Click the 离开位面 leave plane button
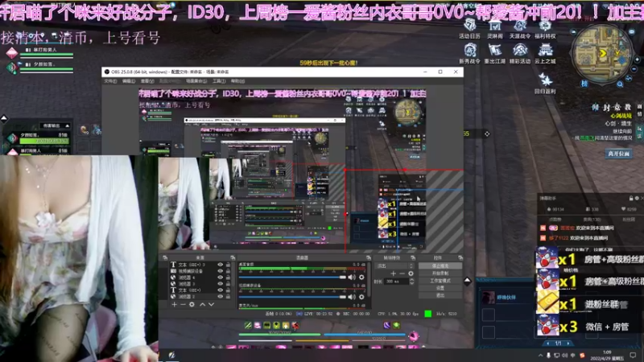Screen dimensions: 644x362 [618, 154]
